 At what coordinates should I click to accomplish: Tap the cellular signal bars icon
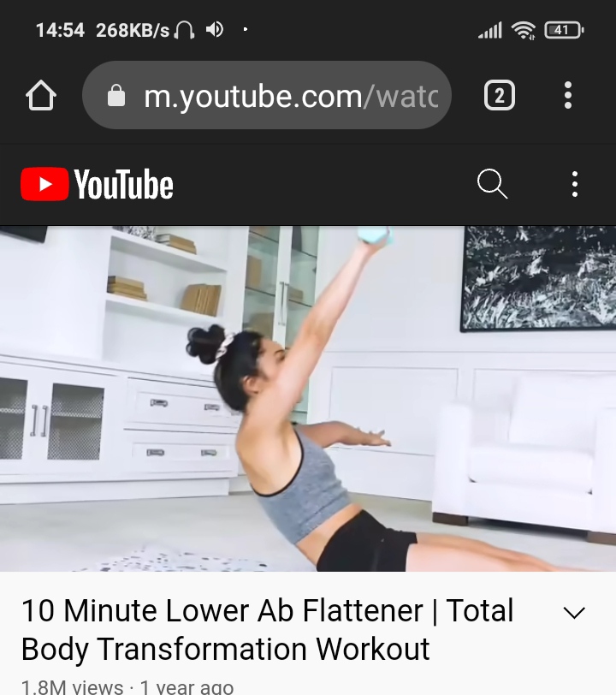(x=489, y=30)
